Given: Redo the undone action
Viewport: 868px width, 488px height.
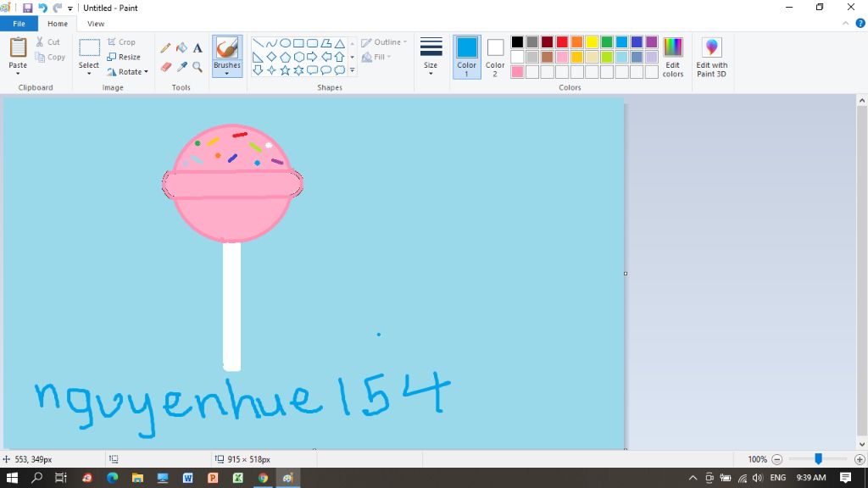Looking at the screenshot, I should pos(57,8).
